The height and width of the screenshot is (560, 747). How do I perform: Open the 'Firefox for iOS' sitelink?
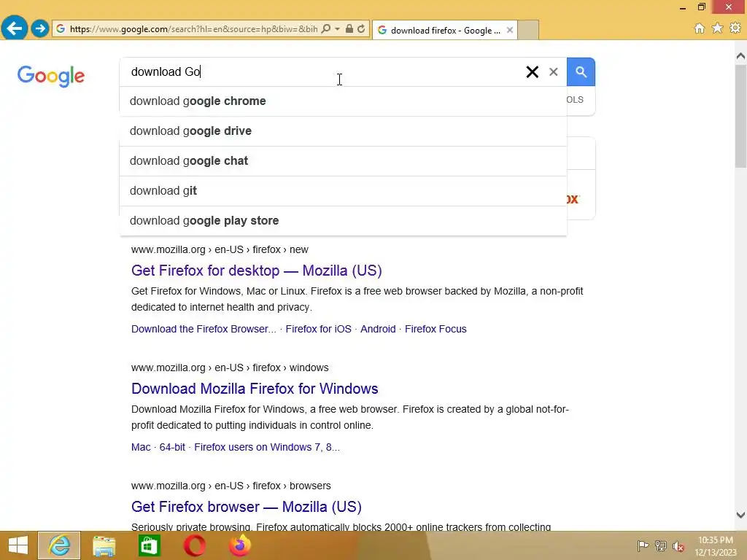(x=318, y=329)
